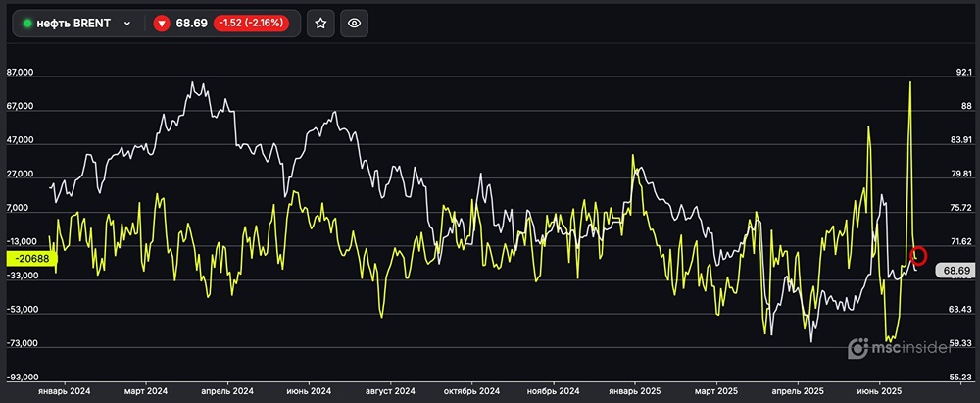Click the 27,000 left-axis label
The height and width of the screenshot is (403, 980).
[x=20, y=175]
